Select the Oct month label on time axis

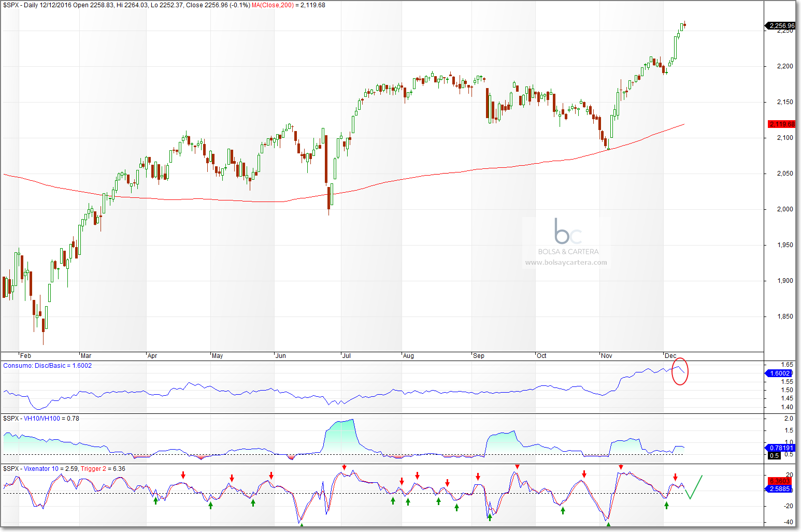point(541,356)
